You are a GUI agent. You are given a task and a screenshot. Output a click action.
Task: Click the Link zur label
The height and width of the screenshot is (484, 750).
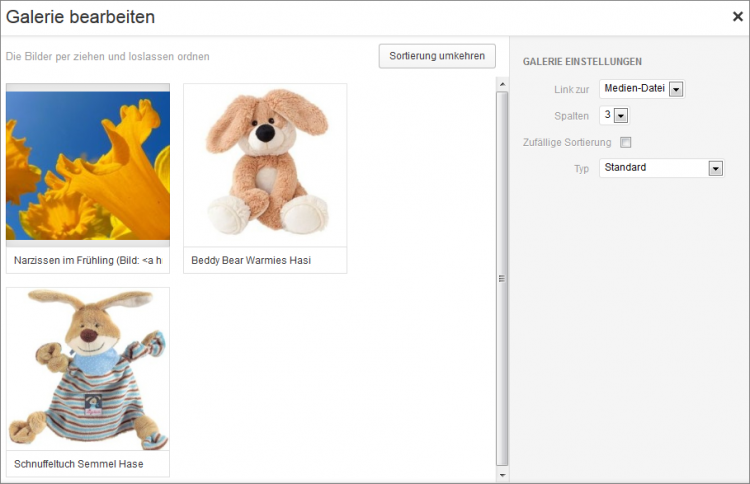(x=571, y=90)
